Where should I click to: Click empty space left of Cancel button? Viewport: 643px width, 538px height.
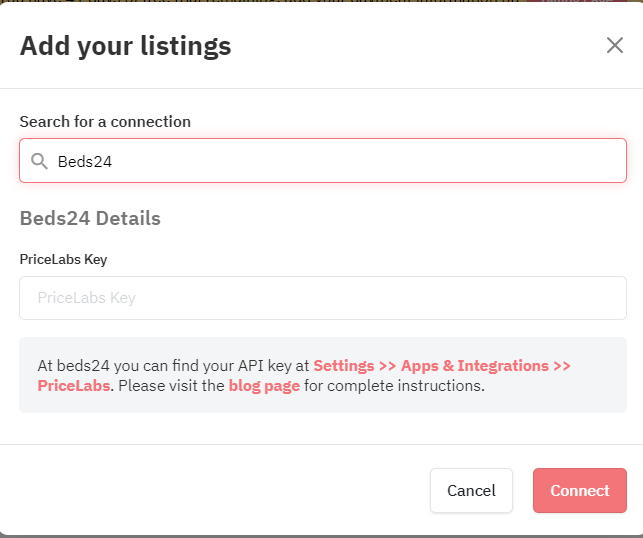click(213, 490)
